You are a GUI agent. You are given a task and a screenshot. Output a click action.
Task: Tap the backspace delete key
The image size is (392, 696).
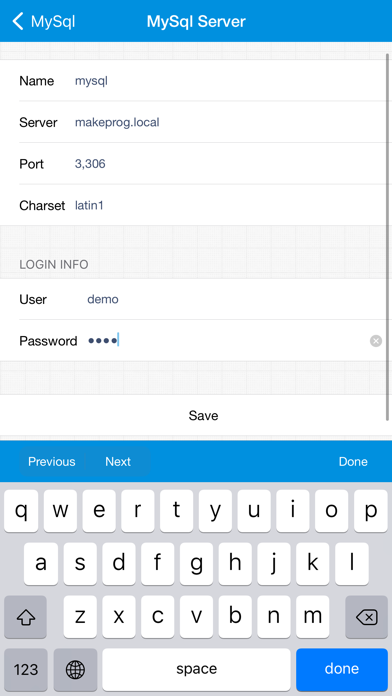coord(367,617)
